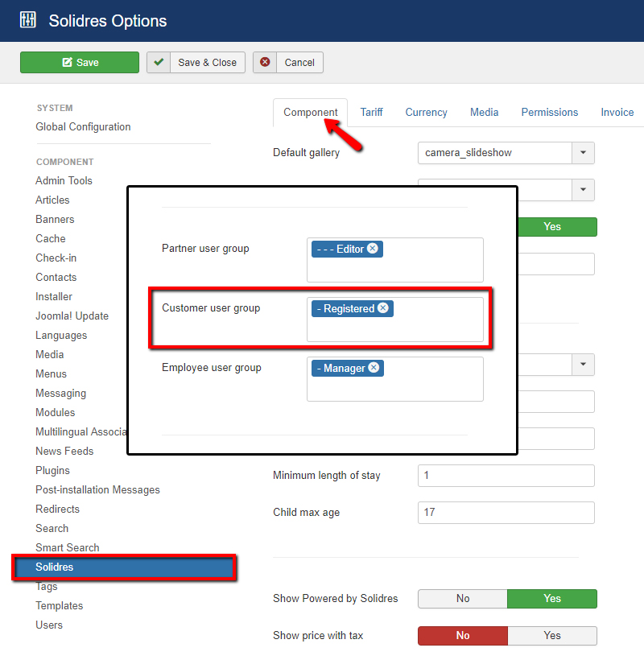
Task: Remove the Registered tag via its close icon
Action: pyautogui.click(x=384, y=307)
